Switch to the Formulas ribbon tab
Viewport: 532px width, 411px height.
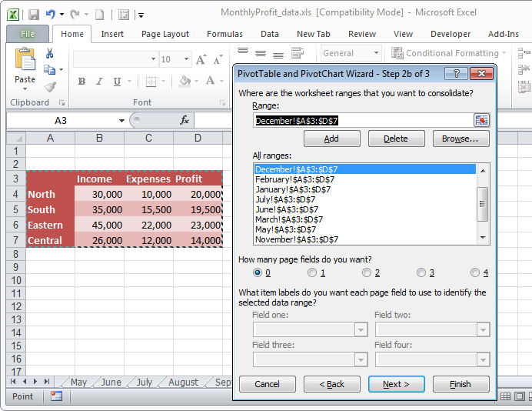click(224, 34)
